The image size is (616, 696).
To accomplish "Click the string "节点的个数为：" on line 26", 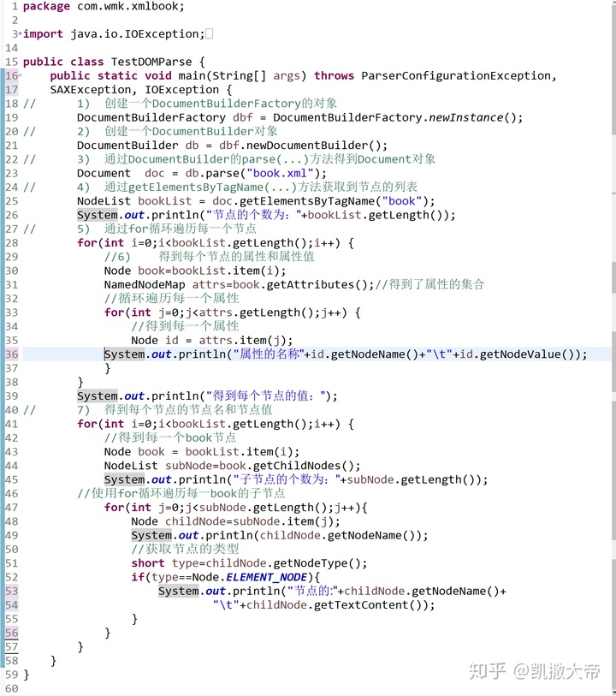I will 253,215.
